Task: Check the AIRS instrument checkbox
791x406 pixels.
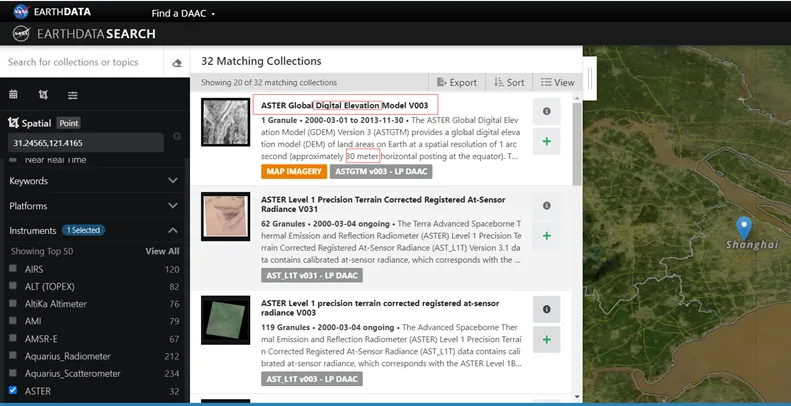Action: [13, 269]
